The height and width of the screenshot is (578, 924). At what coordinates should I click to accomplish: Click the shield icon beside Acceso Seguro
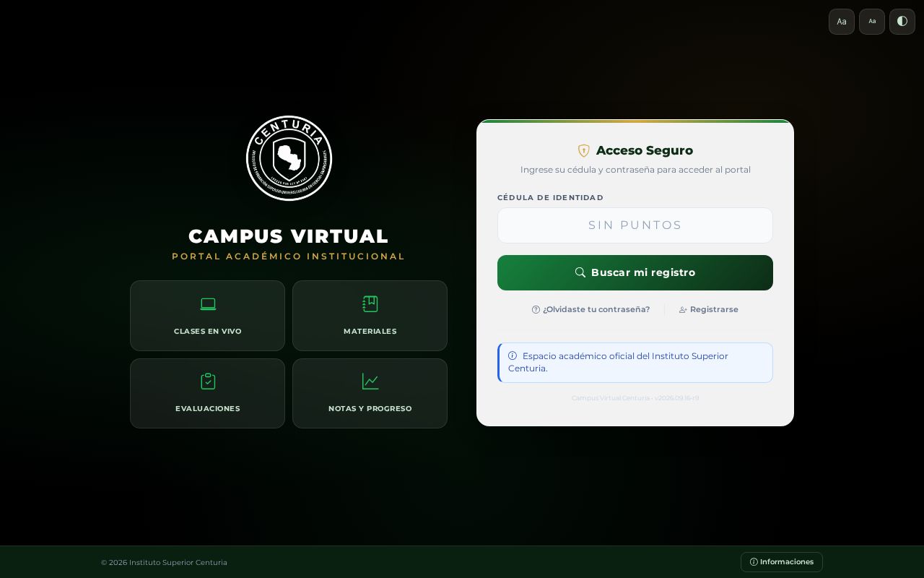(x=584, y=151)
